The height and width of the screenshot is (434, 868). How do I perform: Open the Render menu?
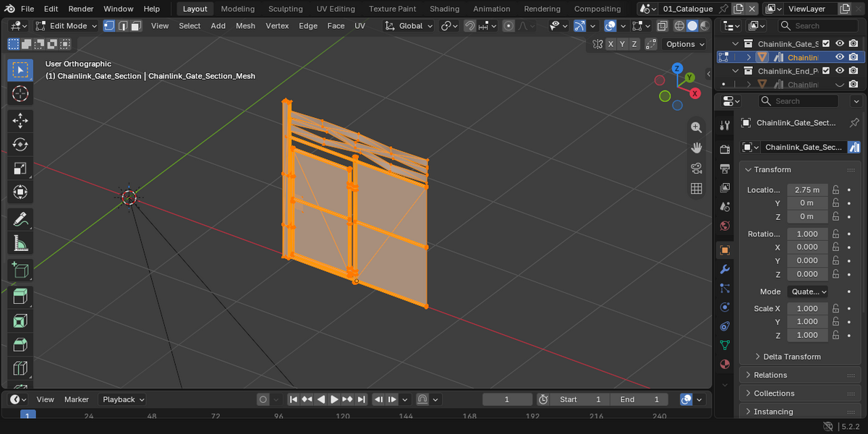tap(81, 9)
